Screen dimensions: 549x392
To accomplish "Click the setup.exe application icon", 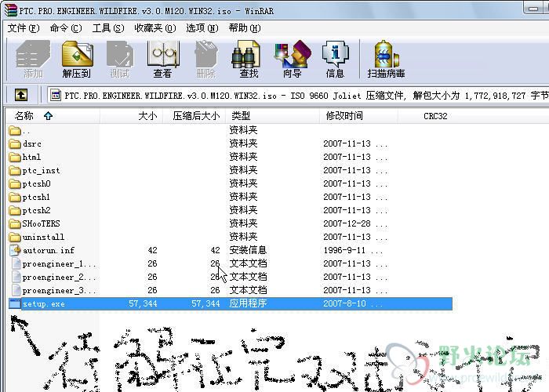I will tap(15, 303).
